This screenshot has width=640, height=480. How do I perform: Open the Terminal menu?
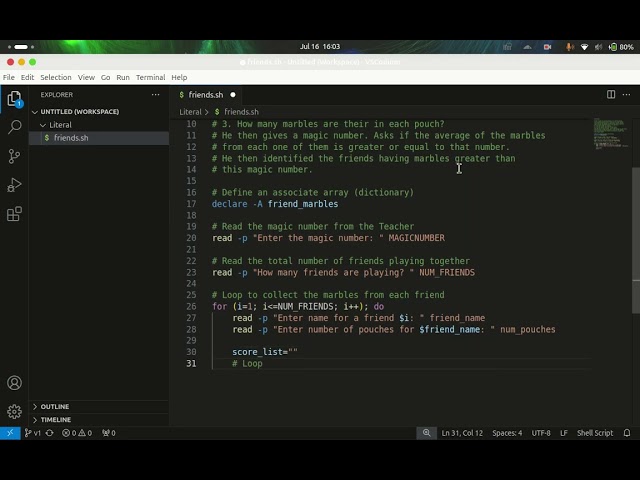[151, 77]
